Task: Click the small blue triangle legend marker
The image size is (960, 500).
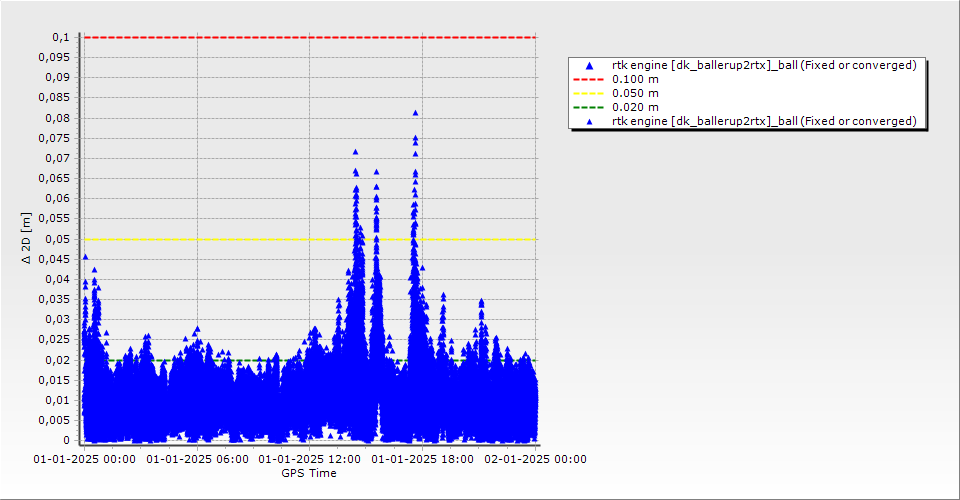Action: tap(589, 122)
